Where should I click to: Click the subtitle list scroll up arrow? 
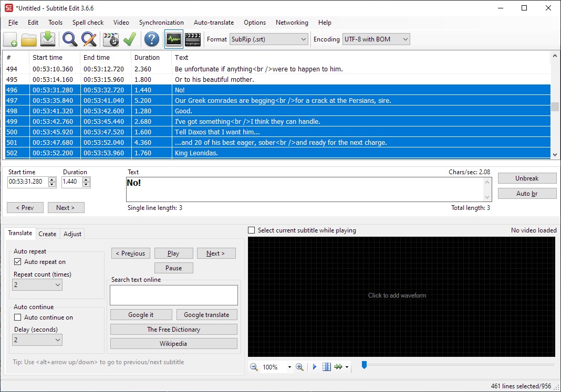click(555, 56)
